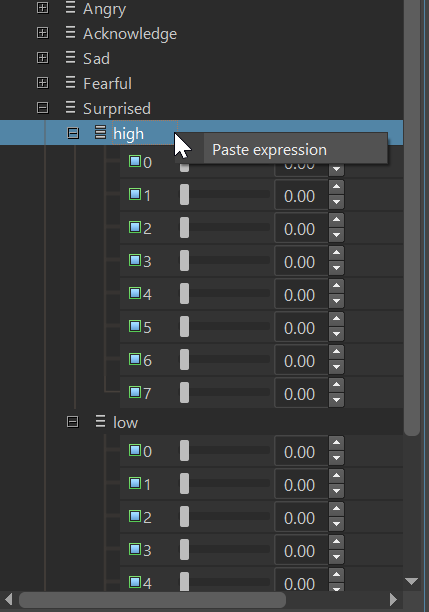Collapse the Surprised group
The width and height of the screenshot is (429, 612).
click(x=43, y=107)
